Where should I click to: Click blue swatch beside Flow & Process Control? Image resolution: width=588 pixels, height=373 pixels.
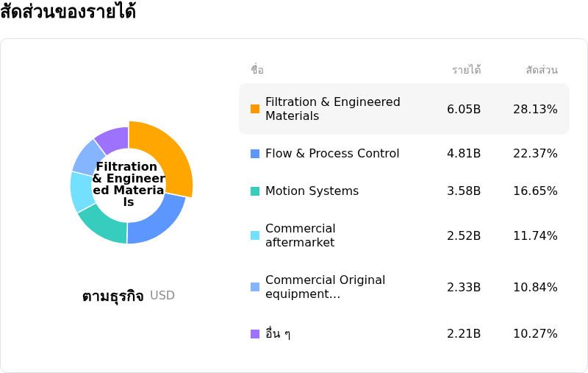(x=255, y=154)
